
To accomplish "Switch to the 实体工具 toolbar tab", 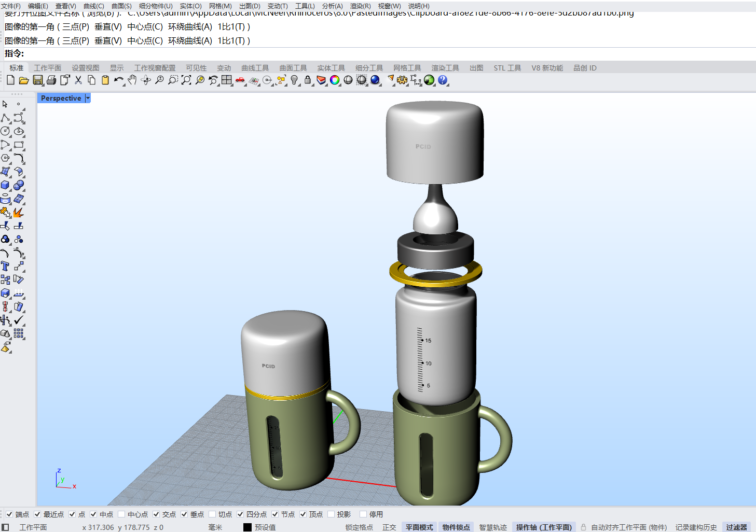I will (331, 68).
